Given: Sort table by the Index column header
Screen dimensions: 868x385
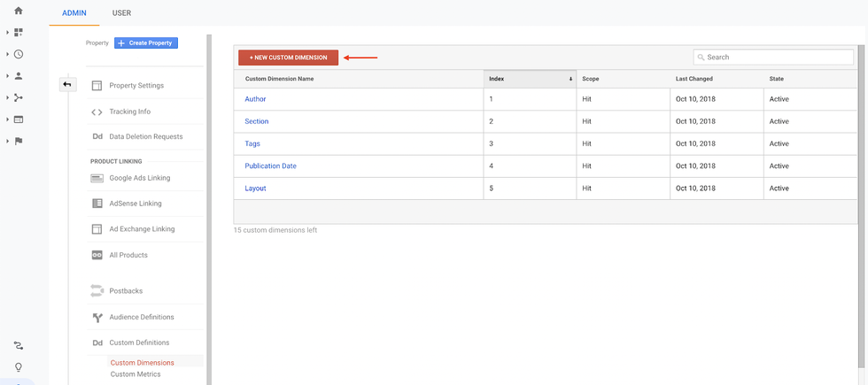Looking at the screenshot, I should [529, 79].
